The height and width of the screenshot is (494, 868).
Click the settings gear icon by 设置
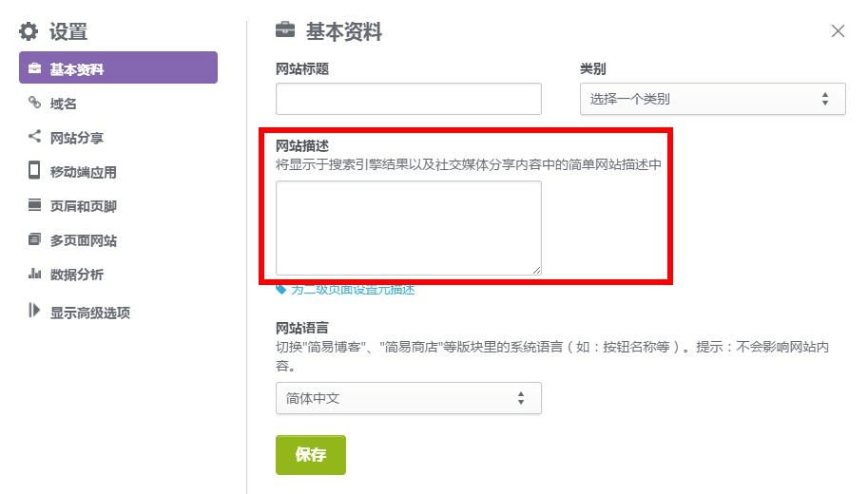pos(29,31)
